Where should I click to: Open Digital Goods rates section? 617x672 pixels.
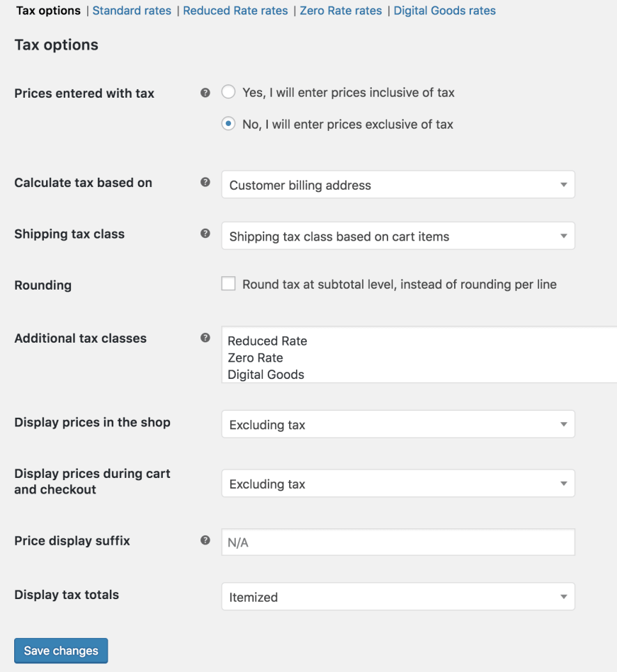click(444, 11)
